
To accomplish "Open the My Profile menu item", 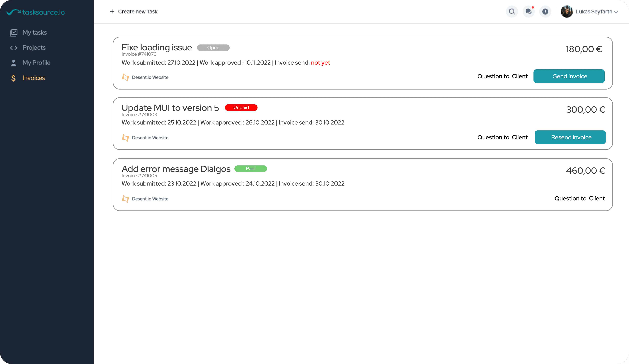I will pos(36,63).
